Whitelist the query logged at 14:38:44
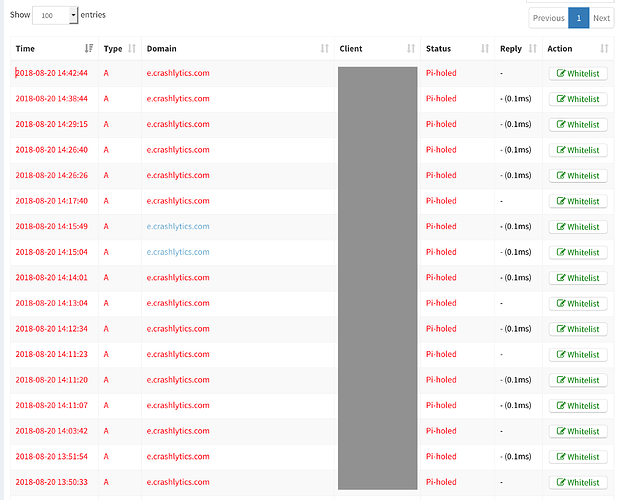 [578, 99]
